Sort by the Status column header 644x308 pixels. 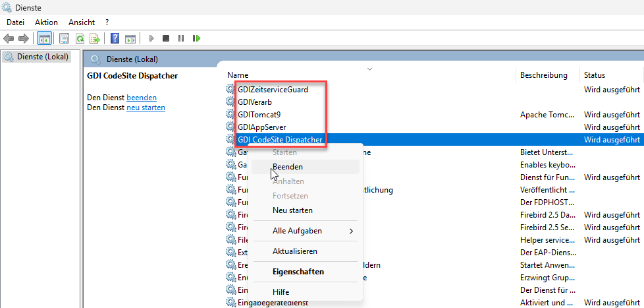(x=595, y=75)
